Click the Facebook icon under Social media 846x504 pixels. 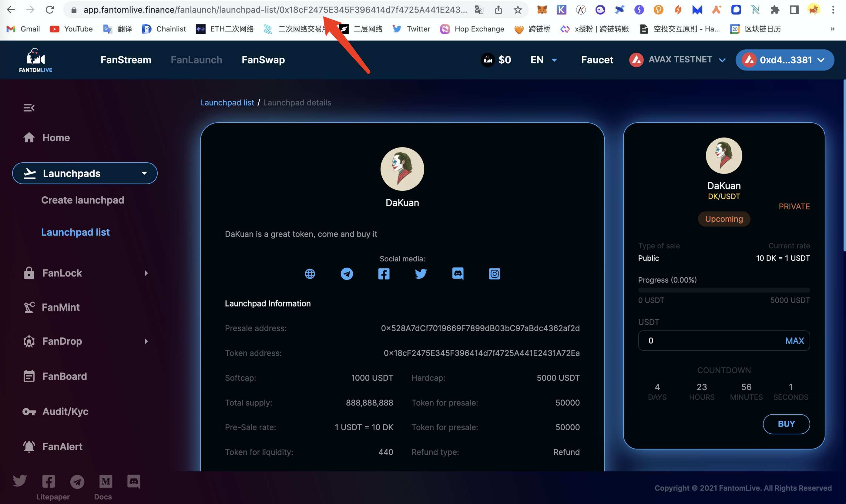pos(384,274)
